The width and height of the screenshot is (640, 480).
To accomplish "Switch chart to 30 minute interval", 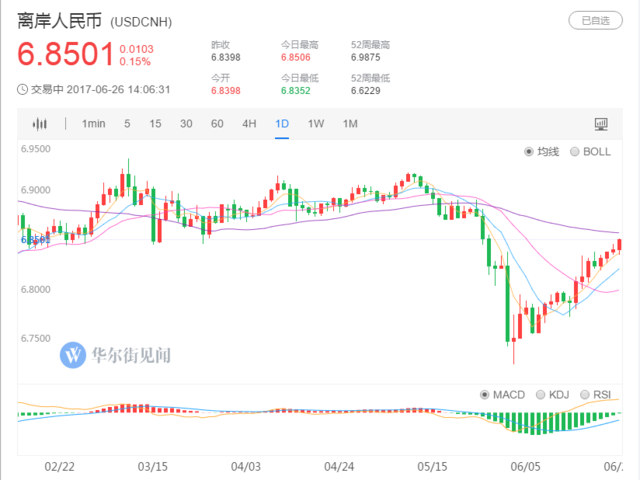I will click(186, 124).
